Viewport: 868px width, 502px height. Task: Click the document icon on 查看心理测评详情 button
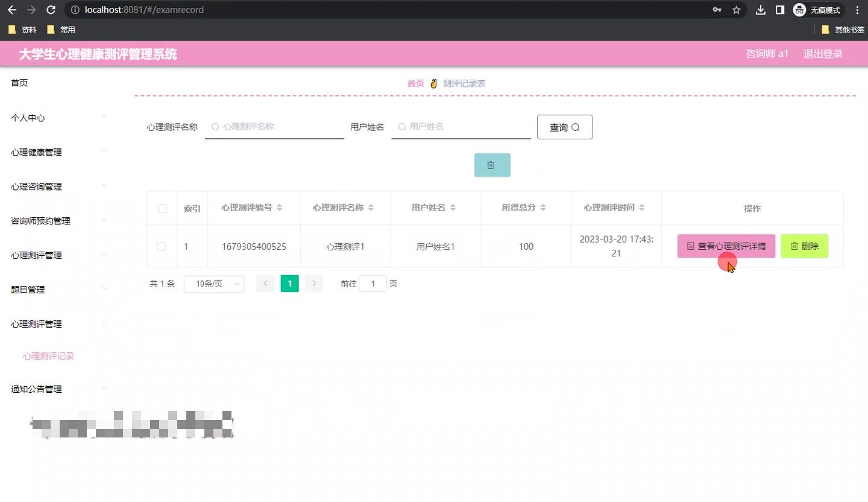pos(690,246)
